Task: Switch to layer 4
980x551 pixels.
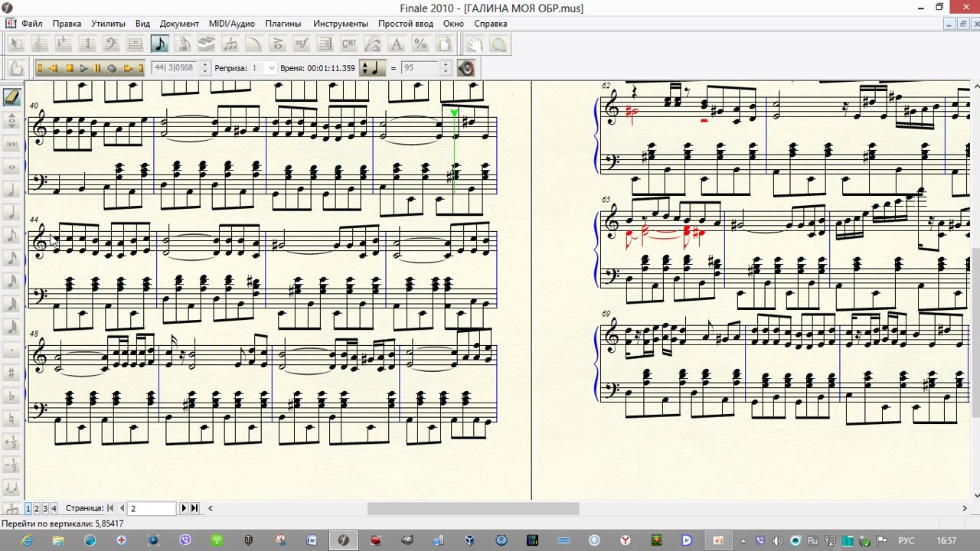Action: click(54, 508)
